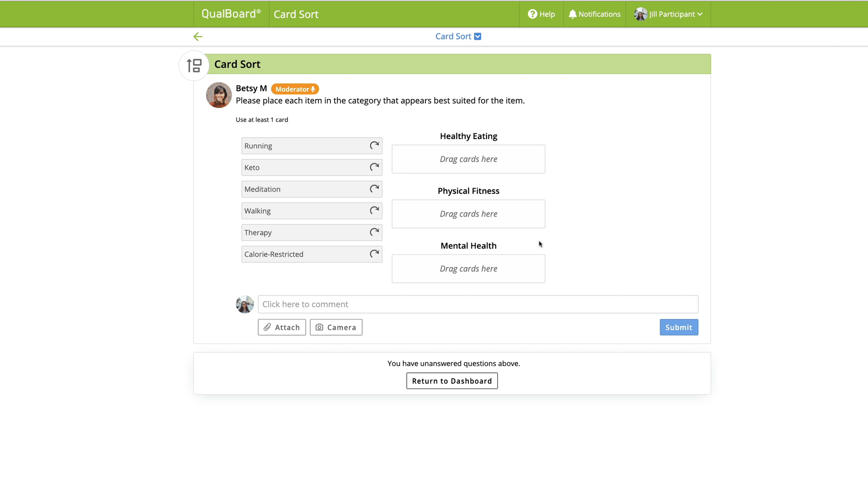Click the green Card Sort section heading
Screen dimensions: 868x488
(237, 64)
